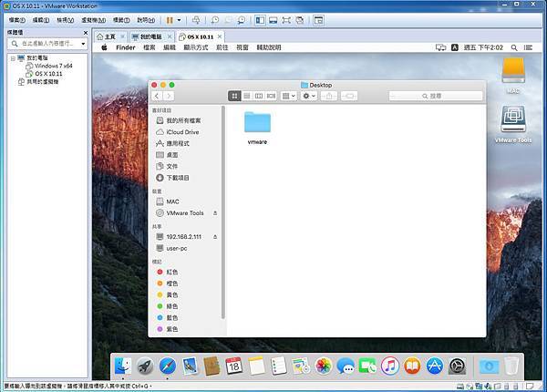Screen dimensions: 547x392
Task: Open Calendar icon showing 18
Action: click(x=233, y=366)
